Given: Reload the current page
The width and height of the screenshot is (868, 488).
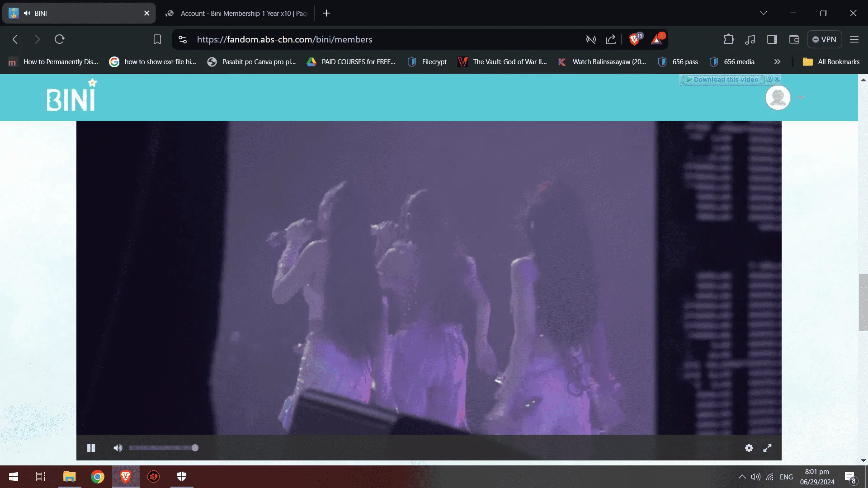Looking at the screenshot, I should (59, 39).
